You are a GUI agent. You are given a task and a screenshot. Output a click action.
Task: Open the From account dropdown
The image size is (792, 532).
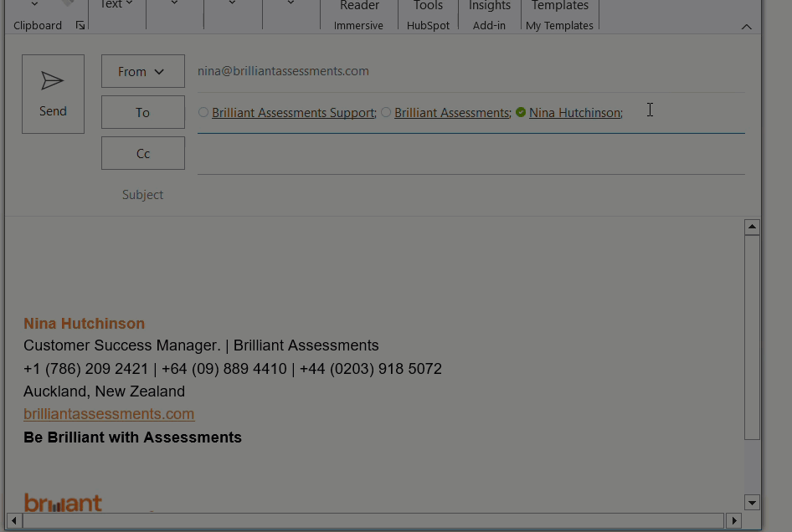point(142,72)
